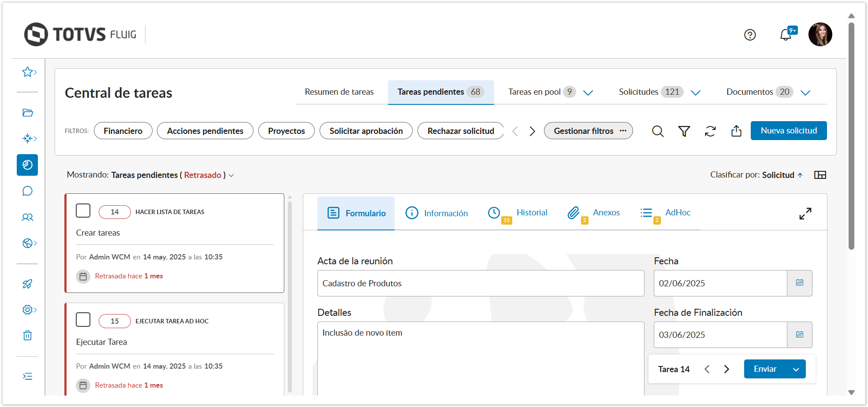Switch to Resumen de tareas tab
This screenshot has width=868, height=407.
click(339, 92)
